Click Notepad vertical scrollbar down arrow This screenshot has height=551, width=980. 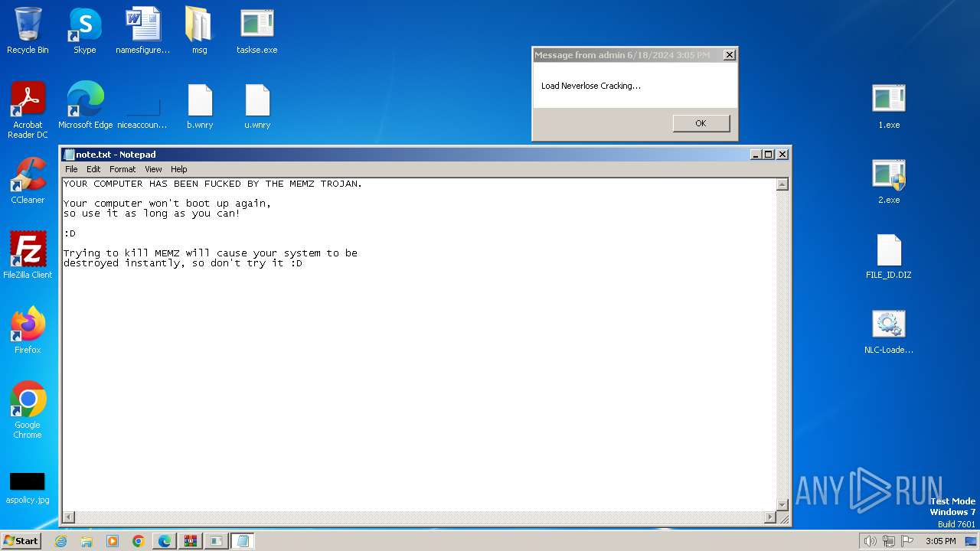click(x=782, y=504)
